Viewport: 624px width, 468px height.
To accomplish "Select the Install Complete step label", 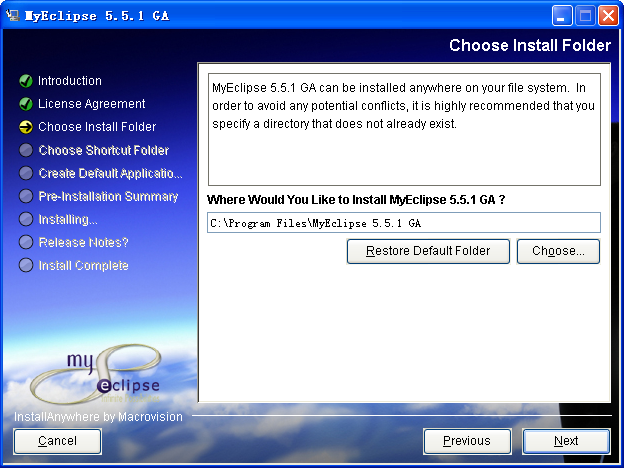I will [84, 265].
